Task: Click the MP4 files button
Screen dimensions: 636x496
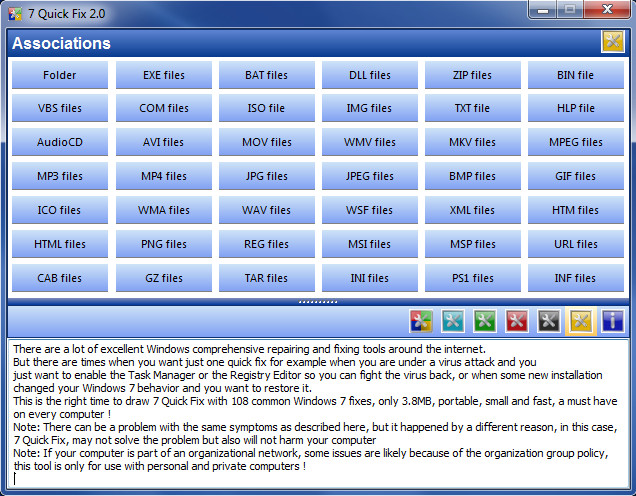Action: pyautogui.click(x=164, y=176)
